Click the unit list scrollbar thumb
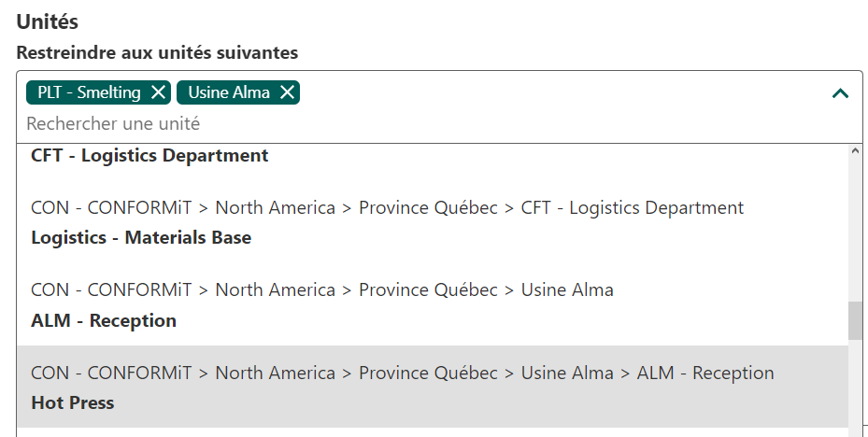This screenshot has height=437, width=868. coord(855,320)
